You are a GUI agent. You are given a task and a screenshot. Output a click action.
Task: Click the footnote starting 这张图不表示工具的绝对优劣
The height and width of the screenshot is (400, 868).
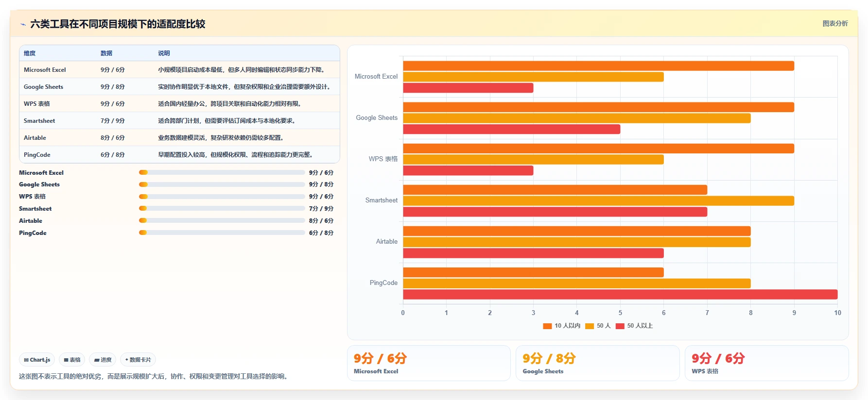[x=155, y=376]
